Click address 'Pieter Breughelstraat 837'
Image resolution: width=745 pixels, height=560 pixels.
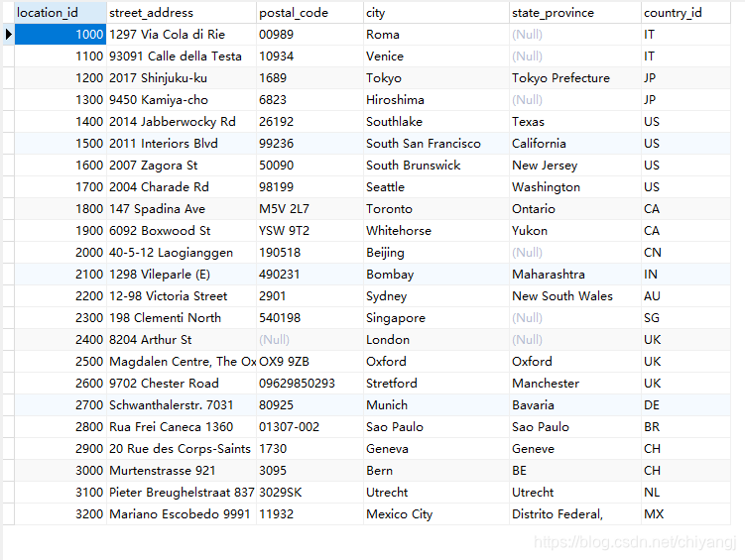(x=182, y=493)
